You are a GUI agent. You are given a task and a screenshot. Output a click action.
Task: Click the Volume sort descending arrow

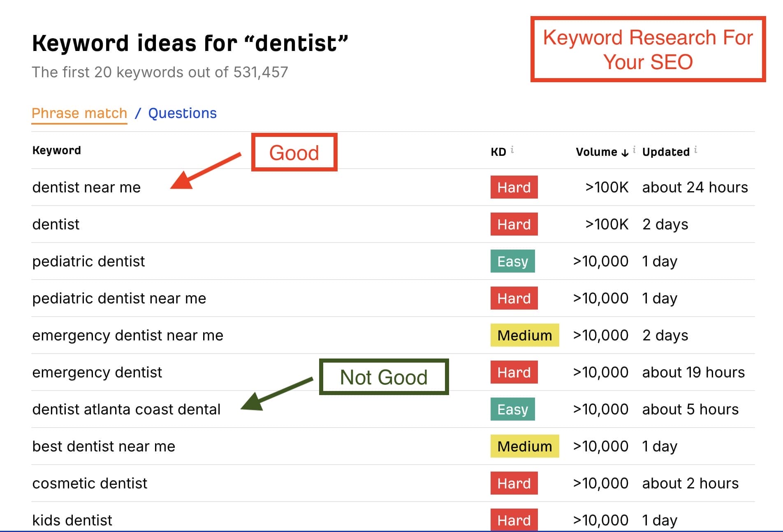[625, 153]
